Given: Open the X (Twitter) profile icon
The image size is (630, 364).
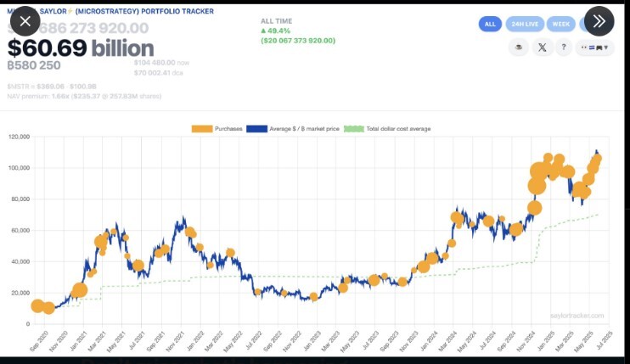Looking at the screenshot, I should click(542, 48).
